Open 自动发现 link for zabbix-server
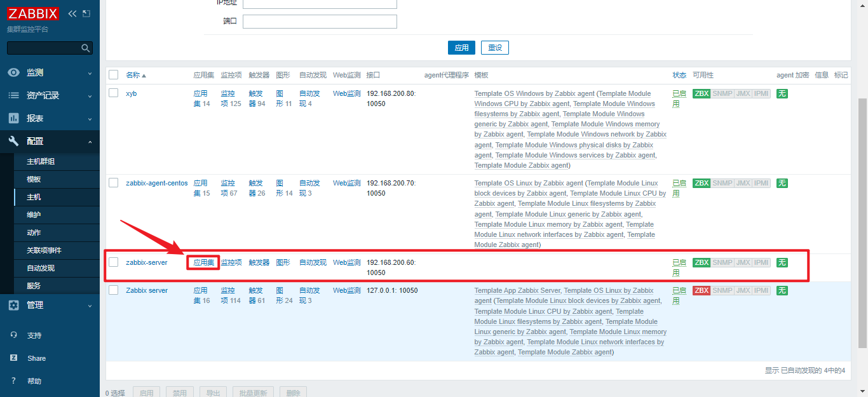 click(313, 262)
